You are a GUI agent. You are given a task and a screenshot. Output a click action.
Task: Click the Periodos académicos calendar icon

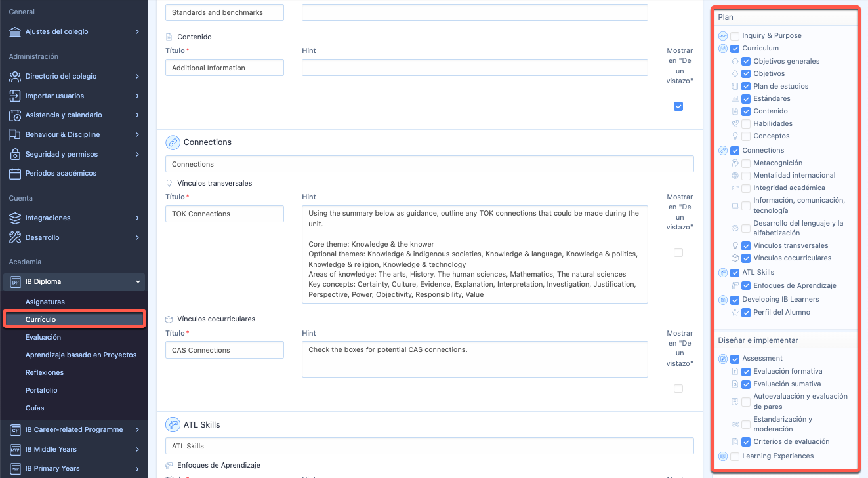pyautogui.click(x=15, y=174)
